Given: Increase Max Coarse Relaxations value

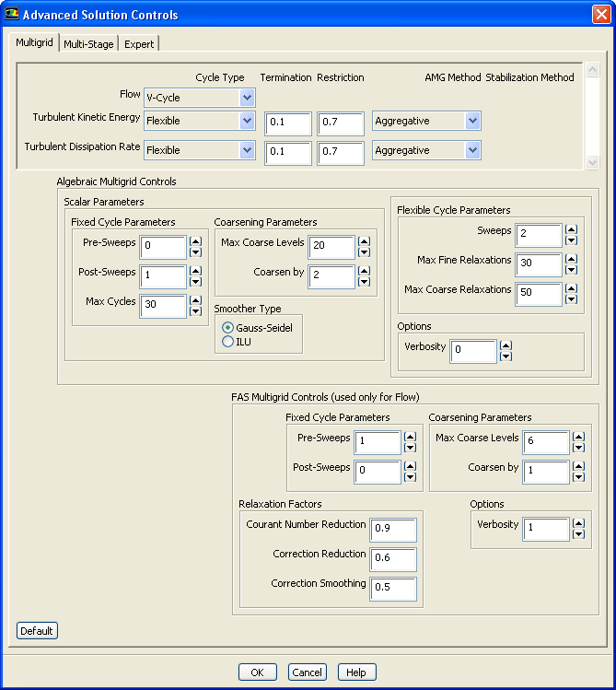Looking at the screenshot, I should (571, 288).
